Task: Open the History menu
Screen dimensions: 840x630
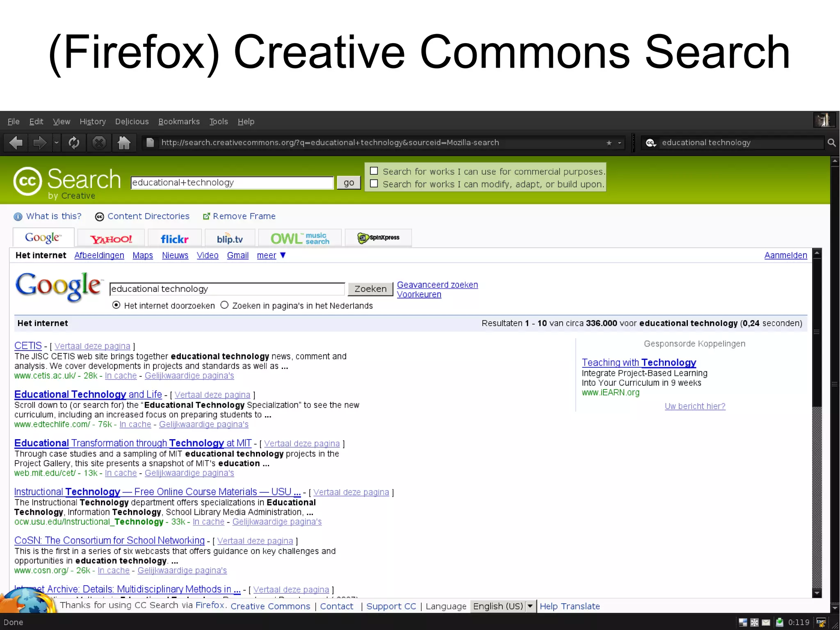Action: pos(93,121)
